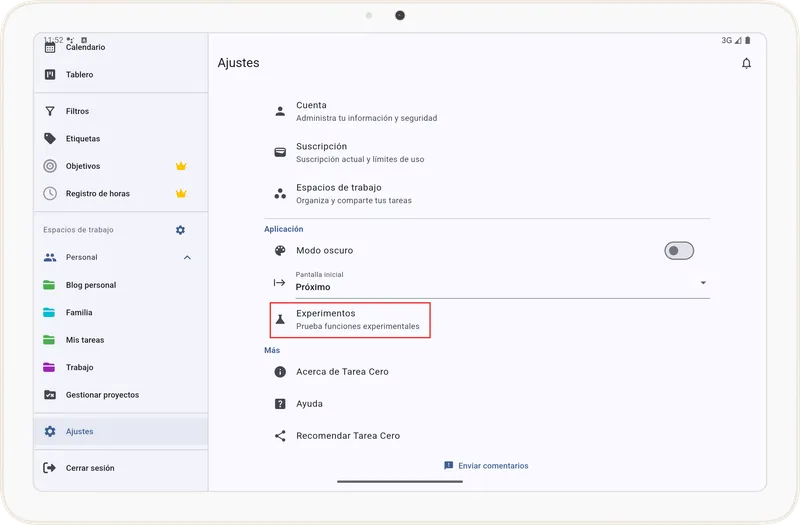
Task: Click the Recomendar share icon
Action: tap(280, 436)
